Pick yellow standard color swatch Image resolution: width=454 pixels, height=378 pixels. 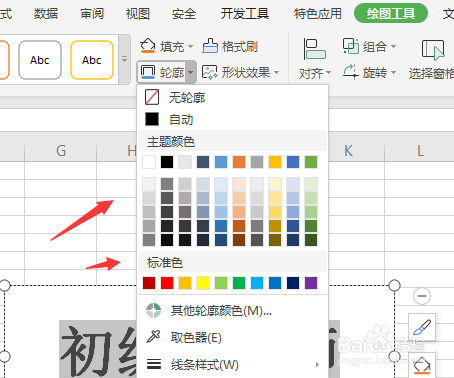(x=203, y=283)
